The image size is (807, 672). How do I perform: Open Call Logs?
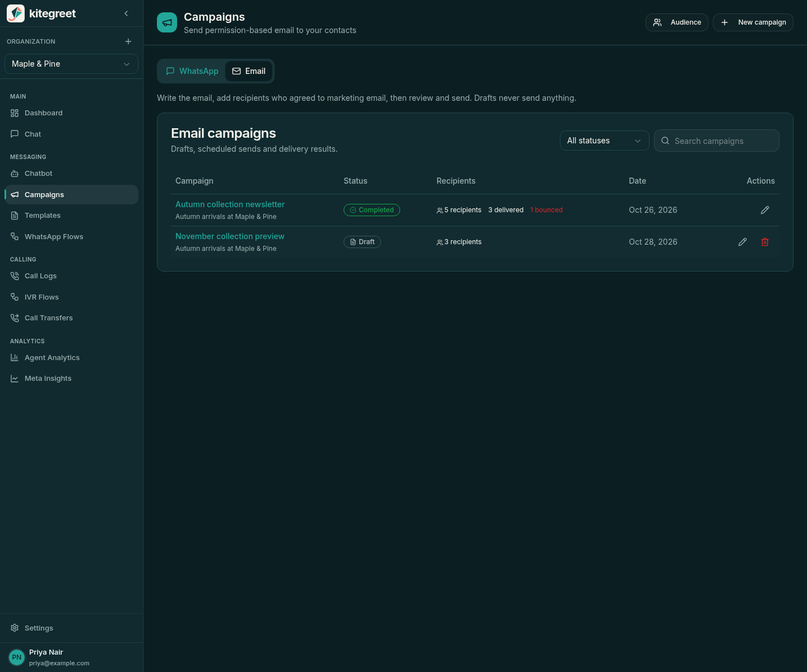point(71,276)
